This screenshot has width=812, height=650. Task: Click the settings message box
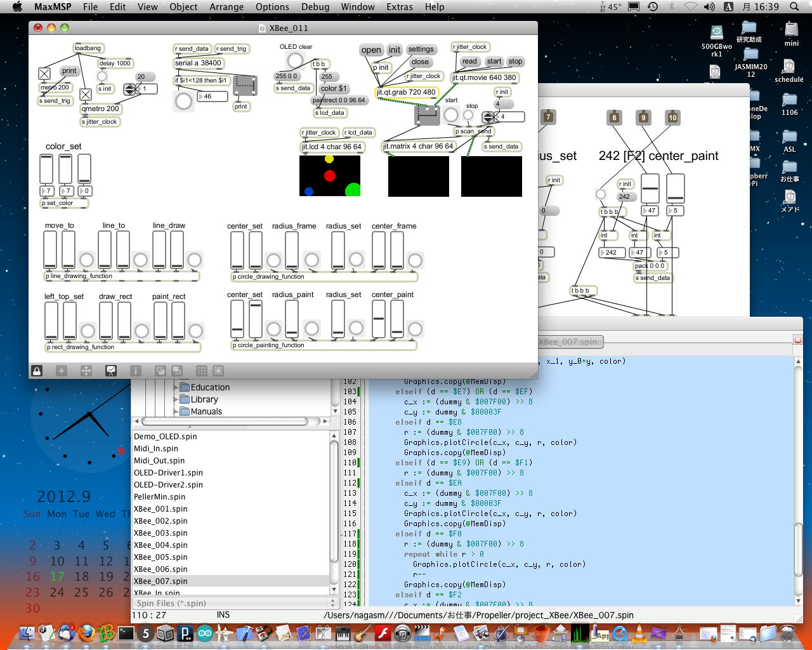(421, 50)
